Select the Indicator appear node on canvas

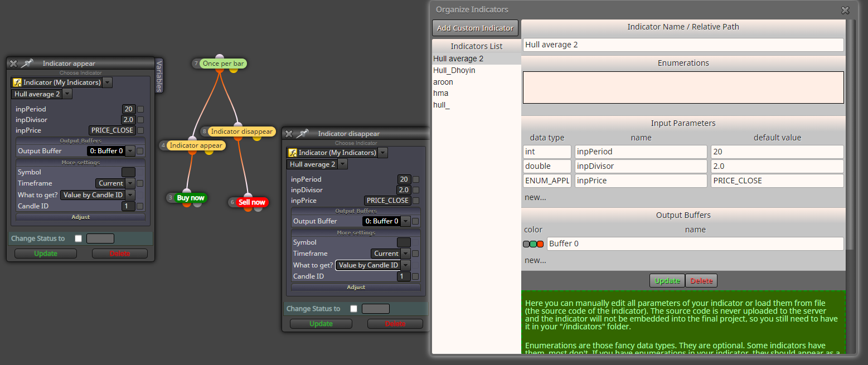coord(195,145)
